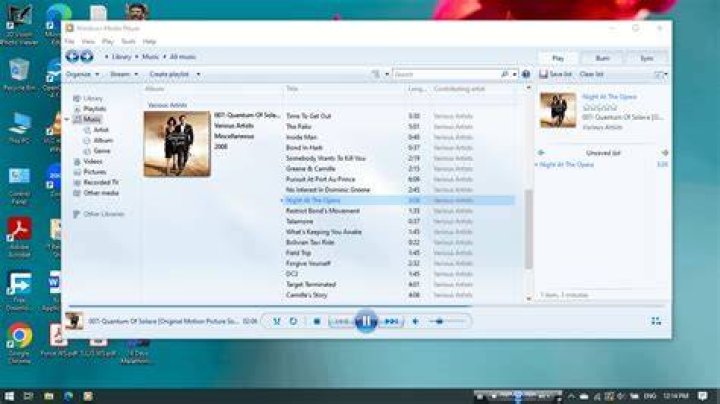
Task: Select Album under Music
Action: [103, 140]
